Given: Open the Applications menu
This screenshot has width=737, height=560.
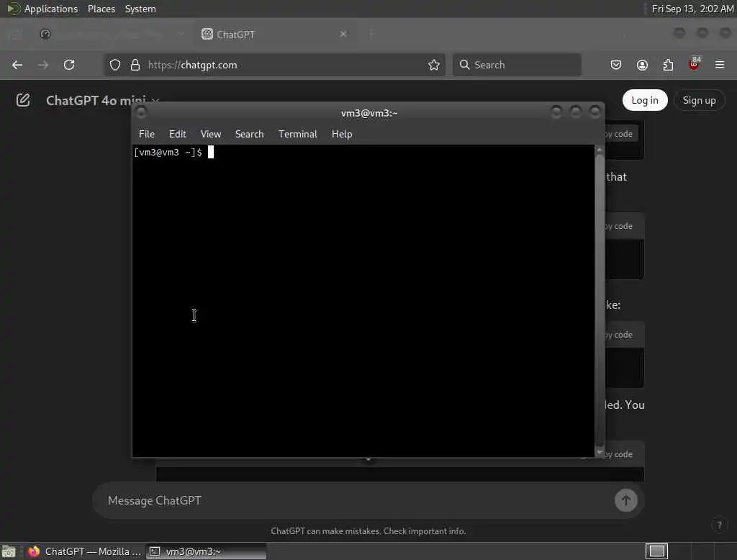Looking at the screenshot, I should [51, 9].
